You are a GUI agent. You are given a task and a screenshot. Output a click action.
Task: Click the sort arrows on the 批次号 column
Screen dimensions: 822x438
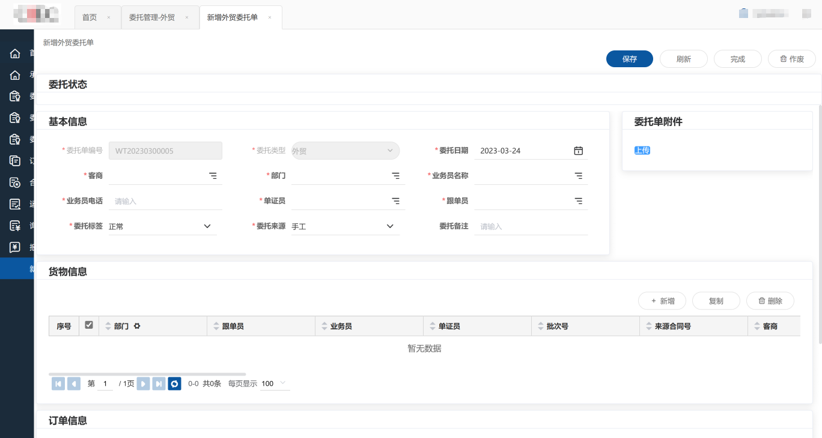[541, 326]
